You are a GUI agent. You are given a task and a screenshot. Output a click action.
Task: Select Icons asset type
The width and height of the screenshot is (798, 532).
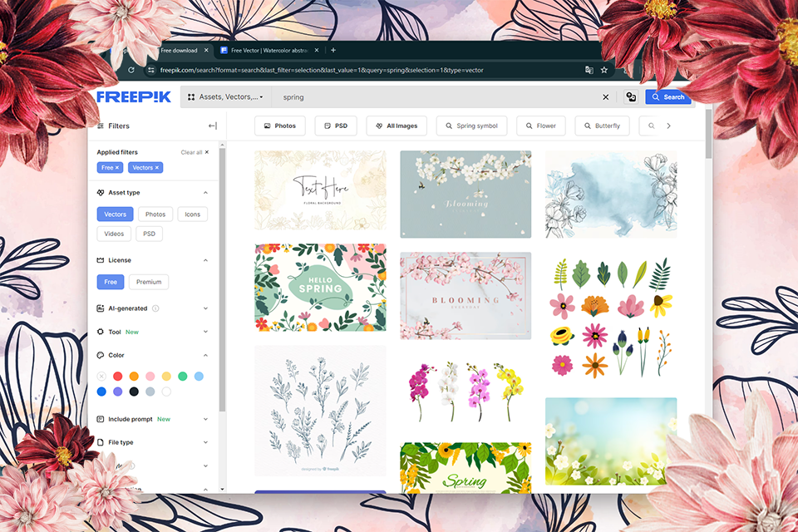coord(192,214)
